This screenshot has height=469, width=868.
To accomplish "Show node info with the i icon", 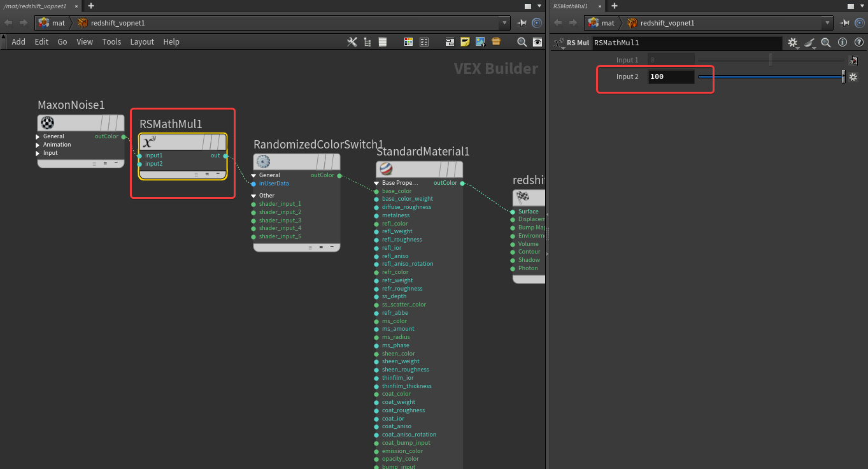I will click(842, 43).
